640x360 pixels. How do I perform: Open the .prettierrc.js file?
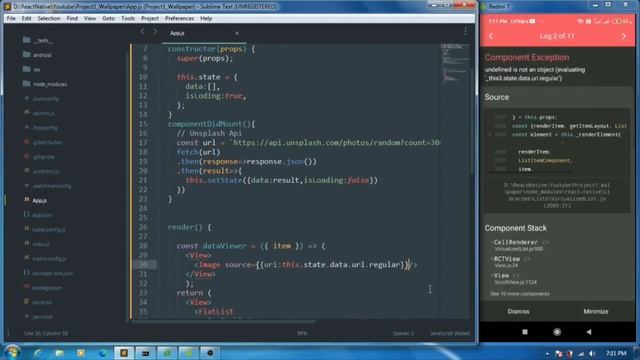pyautogui.click(x=45, y=171)
